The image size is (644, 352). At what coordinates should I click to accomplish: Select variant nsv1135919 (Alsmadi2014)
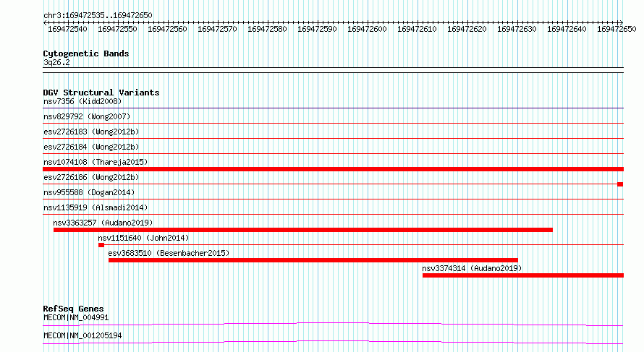click(x=96, y=207)
